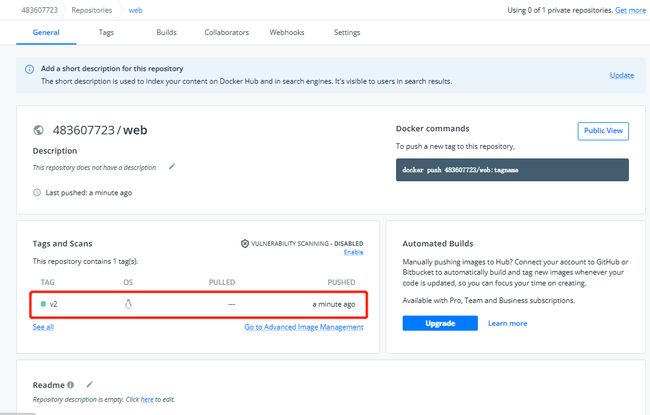Click the Readme info icon

coord(70,385)
